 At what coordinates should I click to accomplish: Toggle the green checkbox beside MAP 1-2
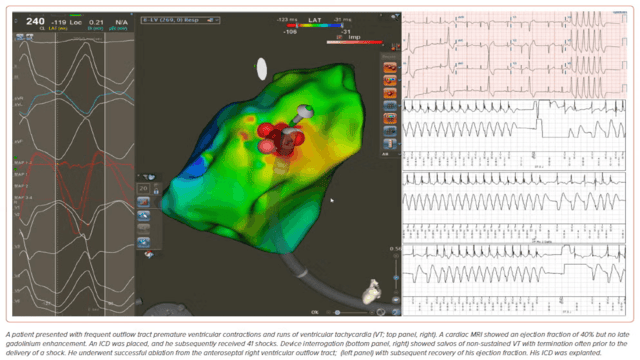coord(16,158)
